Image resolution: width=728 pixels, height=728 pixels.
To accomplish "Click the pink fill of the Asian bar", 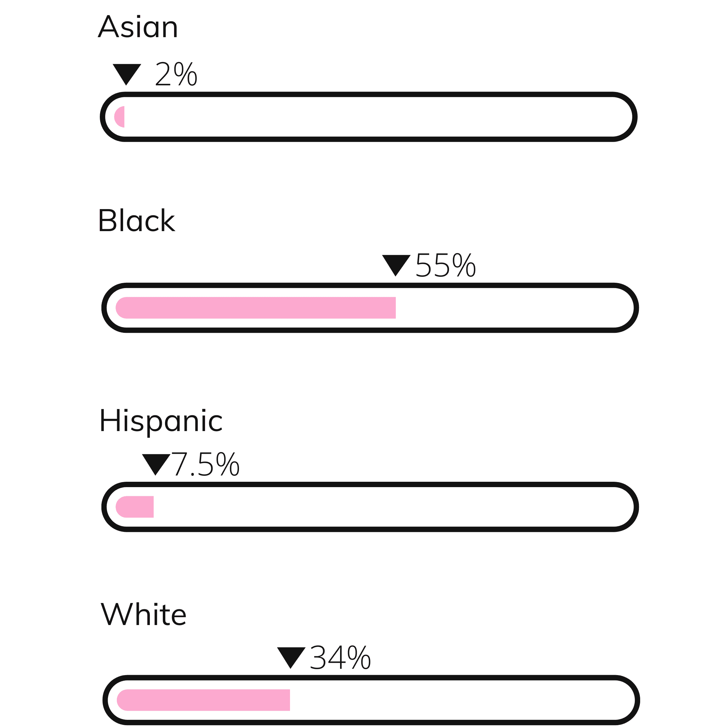I will tap(119, 117).
